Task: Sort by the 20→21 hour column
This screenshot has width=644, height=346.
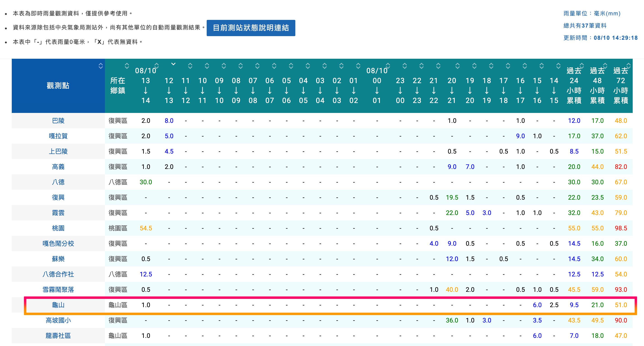Action: [457, 66]
